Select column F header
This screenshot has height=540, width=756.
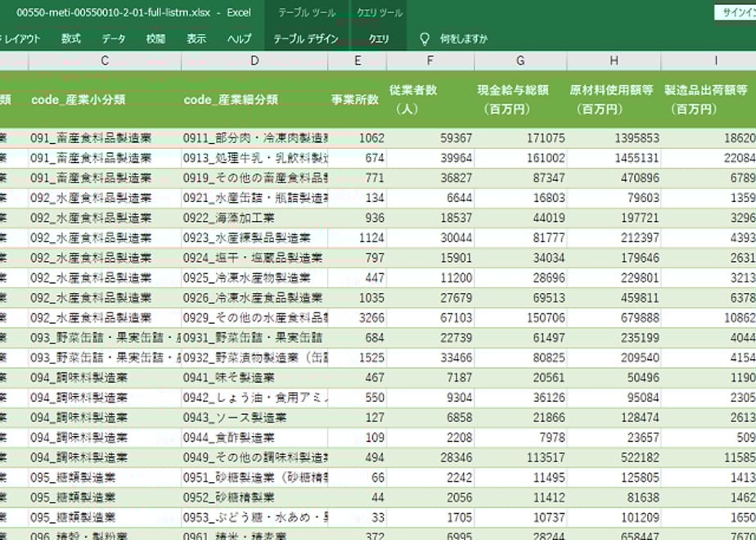tap(430, 61)
